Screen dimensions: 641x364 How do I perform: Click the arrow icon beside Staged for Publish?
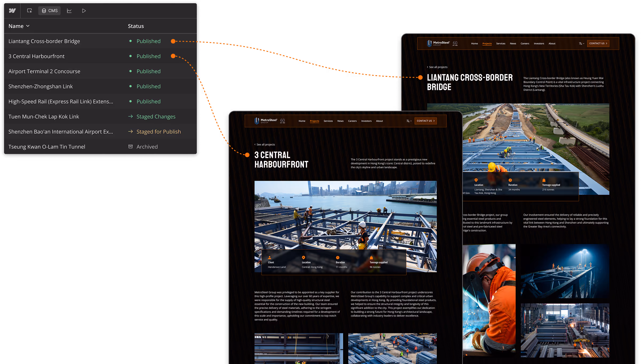(x=131, y=131)
